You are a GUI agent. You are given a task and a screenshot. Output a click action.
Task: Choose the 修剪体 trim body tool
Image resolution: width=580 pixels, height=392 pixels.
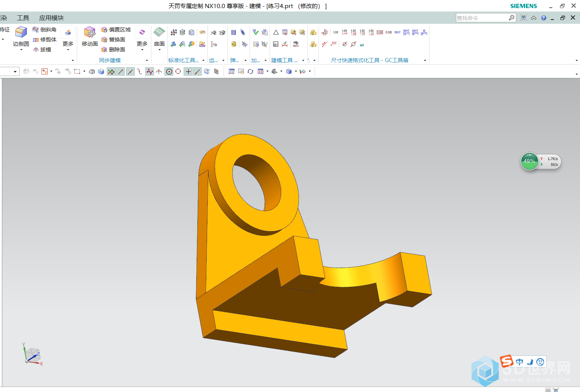click(x=45, y=40)
